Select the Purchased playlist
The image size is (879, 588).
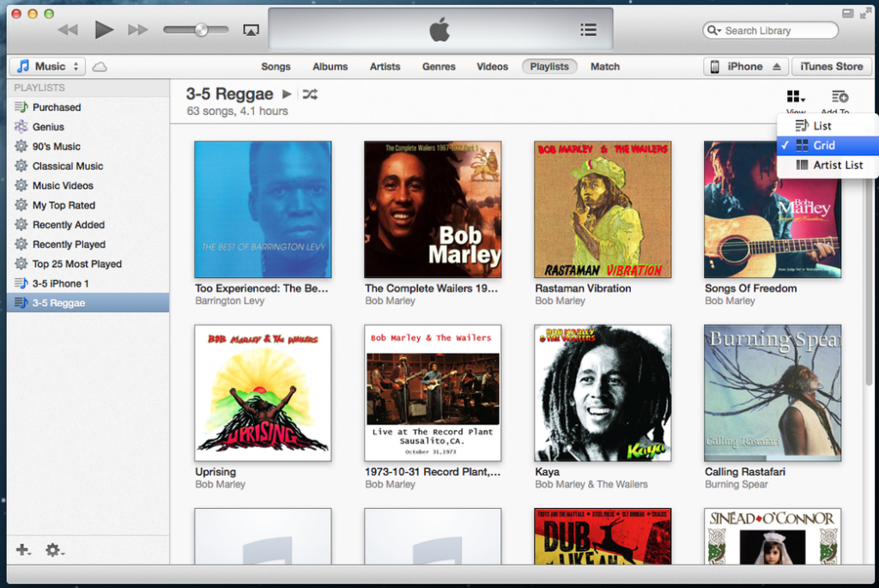coord(88,107)
